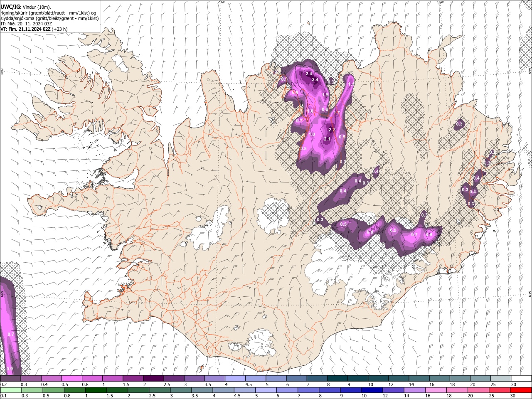Click the '1.9' precipitation value on the map
The image size is (532, 399).
coord(325,95)
